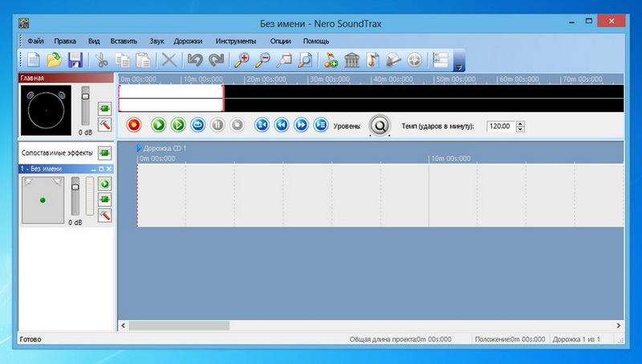Cut selection using the scissors icon
This screenshot has width=642, height=364.
coord(101,60)
